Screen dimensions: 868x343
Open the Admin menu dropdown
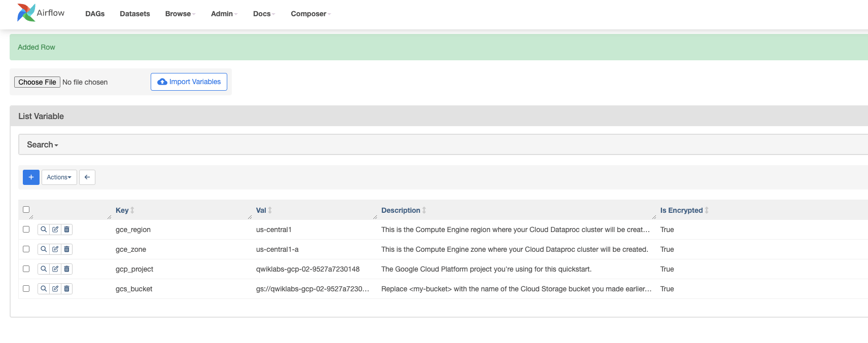coord(224,14)
